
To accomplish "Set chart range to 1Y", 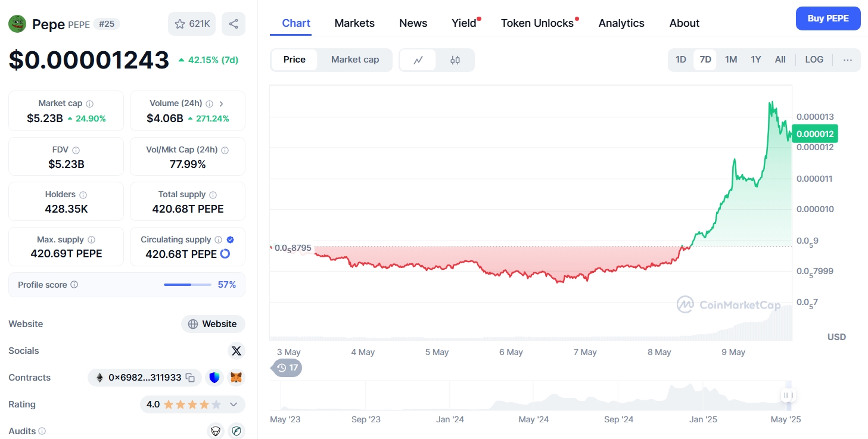I will pyautogui.click(x=756, y=60).
